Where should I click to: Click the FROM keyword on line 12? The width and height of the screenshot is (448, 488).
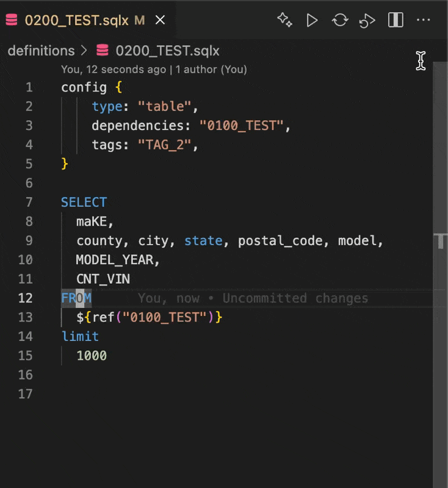tap(76, 298)
